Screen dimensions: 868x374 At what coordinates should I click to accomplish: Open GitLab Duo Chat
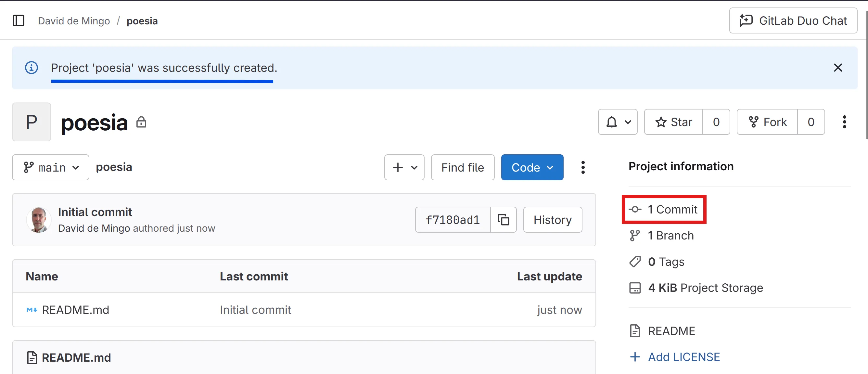point(793,20)
